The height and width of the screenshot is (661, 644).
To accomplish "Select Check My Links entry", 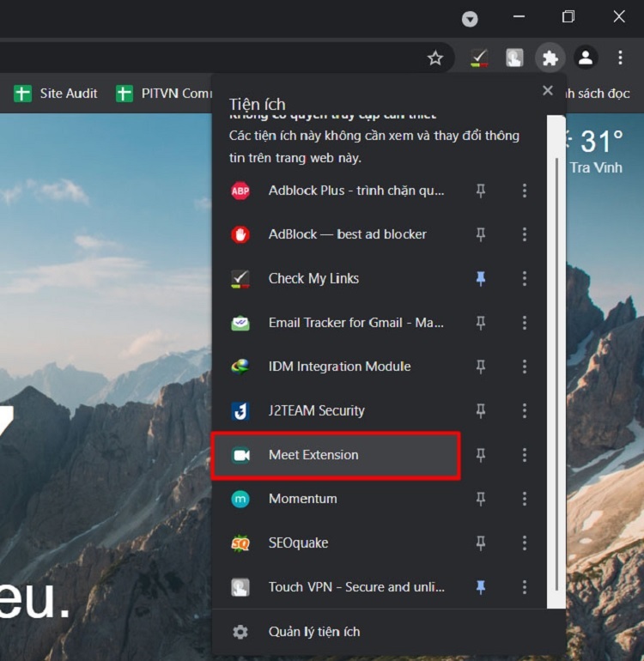I will (336, 279).
